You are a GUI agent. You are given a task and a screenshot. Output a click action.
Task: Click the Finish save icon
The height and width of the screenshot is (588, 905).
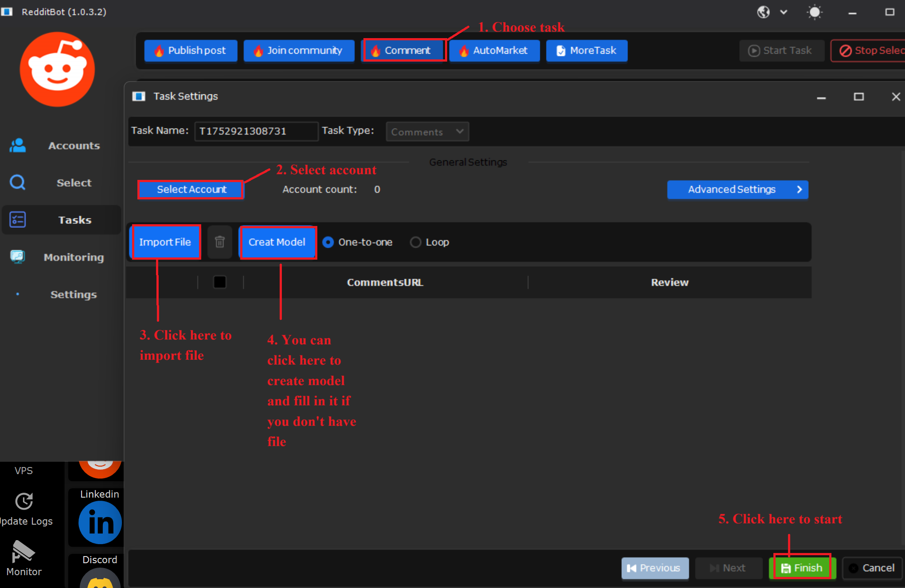click(786, 568)
